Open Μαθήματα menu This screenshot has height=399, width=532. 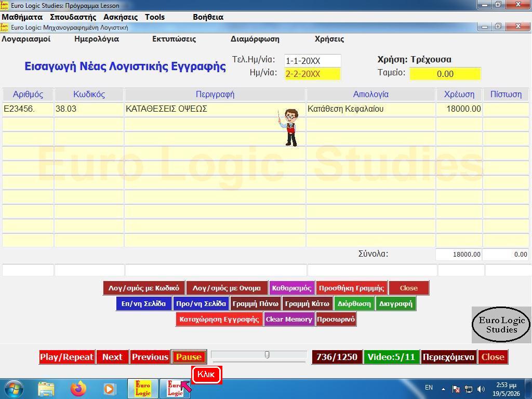pos(22,17)
